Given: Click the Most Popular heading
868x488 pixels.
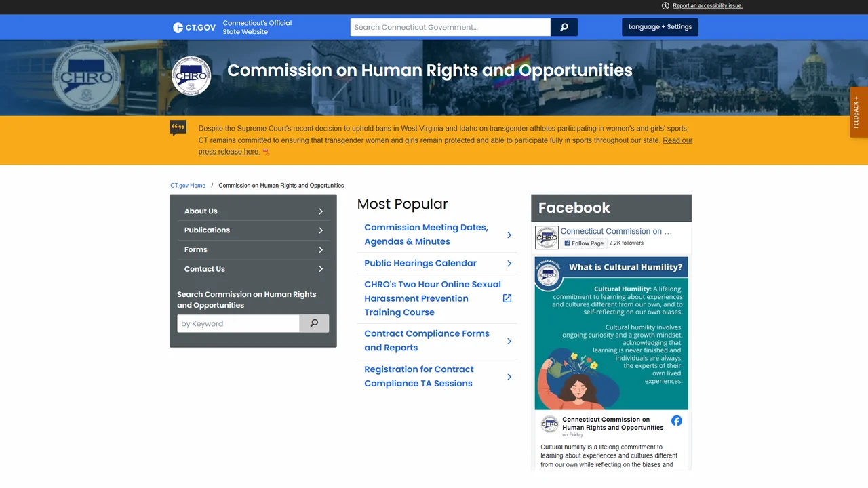Looking at the screenshot, I should coord(403,204).
